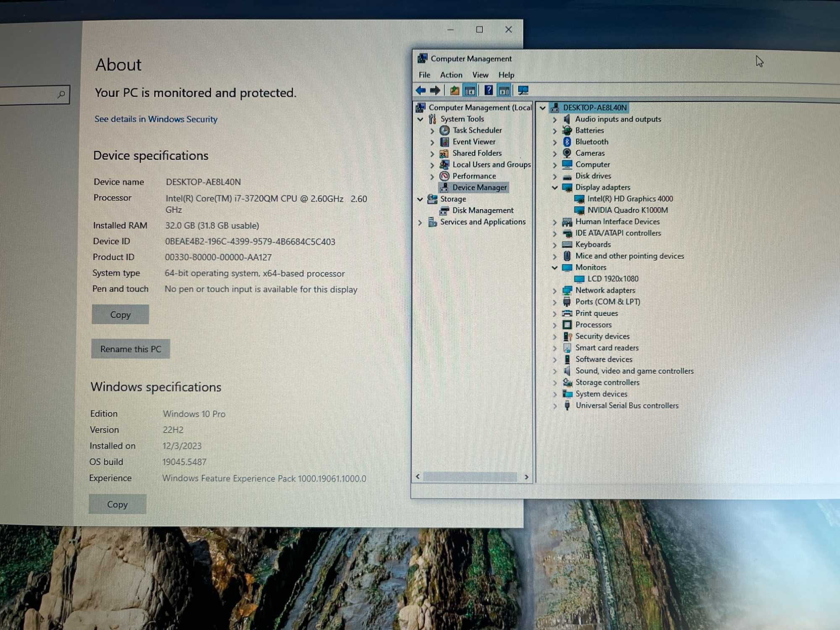Expand the Disk drives category
Image resolution: width=840 pixels, height=630 pixels.
point(555,176)
